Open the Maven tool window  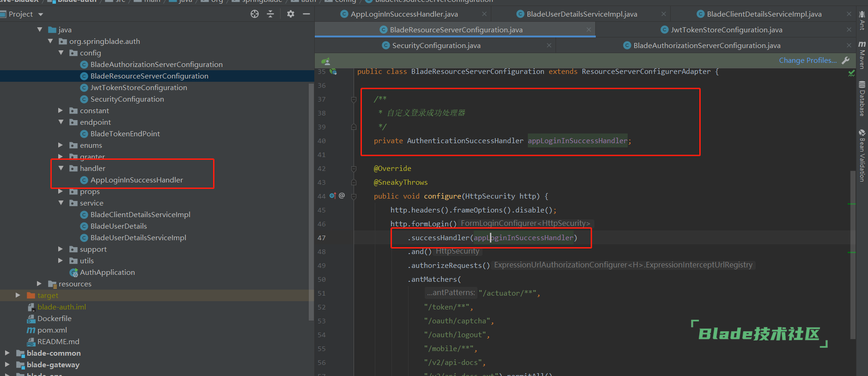click(862, 55)
